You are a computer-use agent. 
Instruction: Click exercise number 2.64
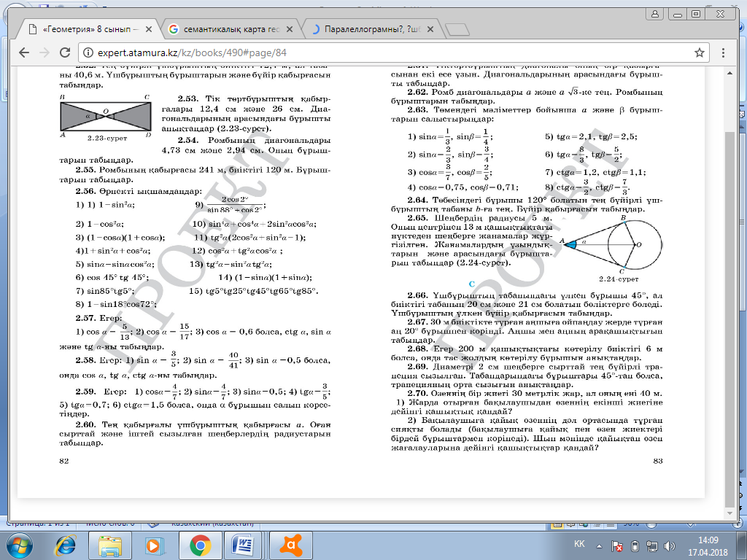click(418, 200)
